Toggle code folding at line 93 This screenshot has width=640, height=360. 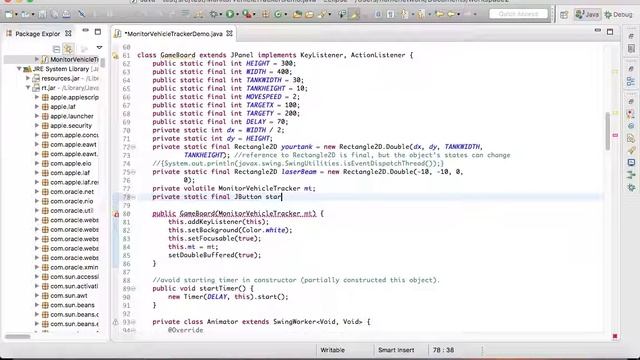point(133,322)
